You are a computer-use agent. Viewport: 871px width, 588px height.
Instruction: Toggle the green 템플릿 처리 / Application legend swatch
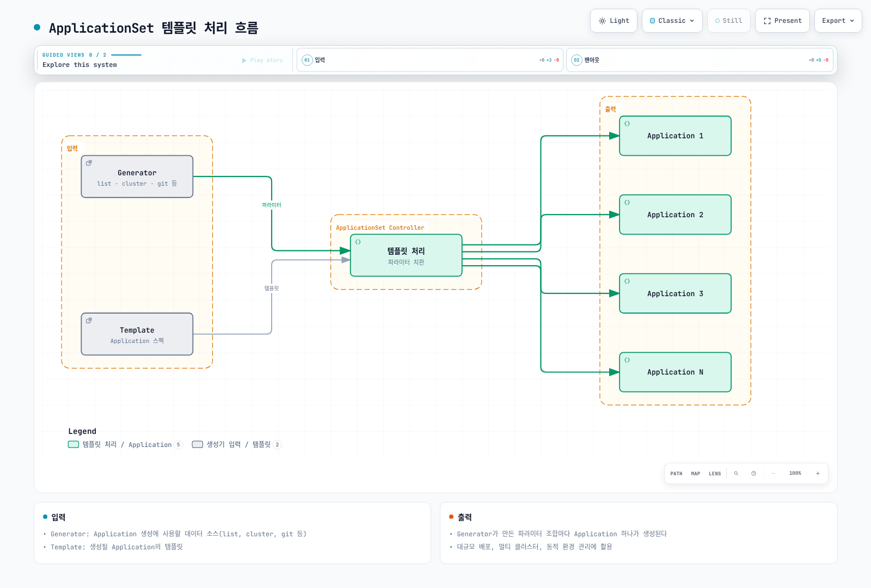tap(73, 445)
